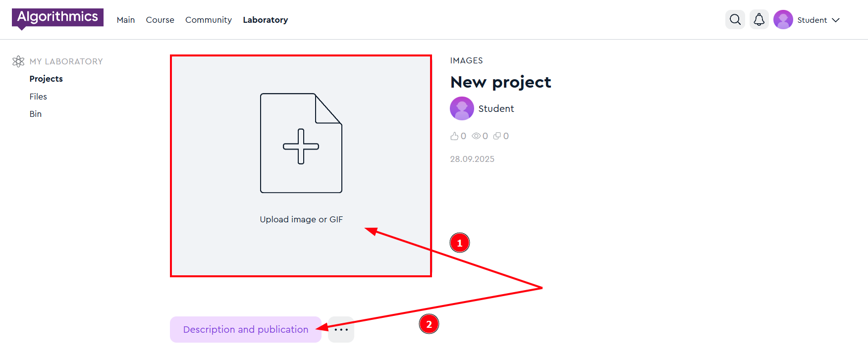Click the eye views icon
This screenshot has width=868, height=357.
pyautogui.click(x=476, y=136)
